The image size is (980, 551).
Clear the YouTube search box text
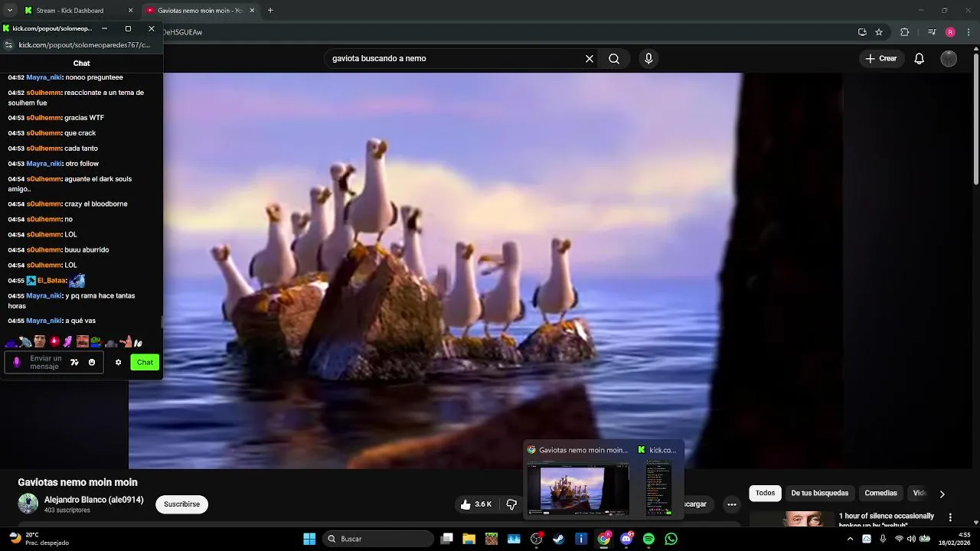590,58
